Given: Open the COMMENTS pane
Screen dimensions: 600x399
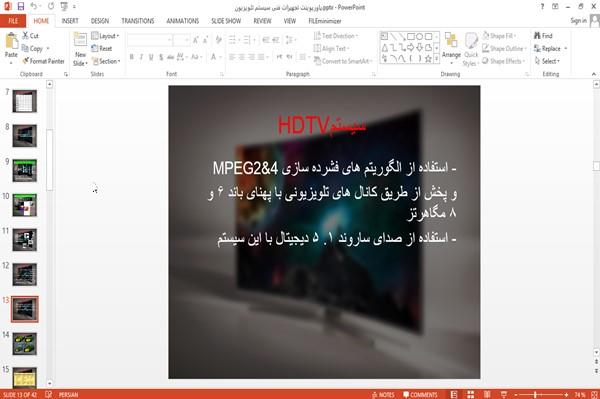Looking at the screenshot, I should (420, 394).
